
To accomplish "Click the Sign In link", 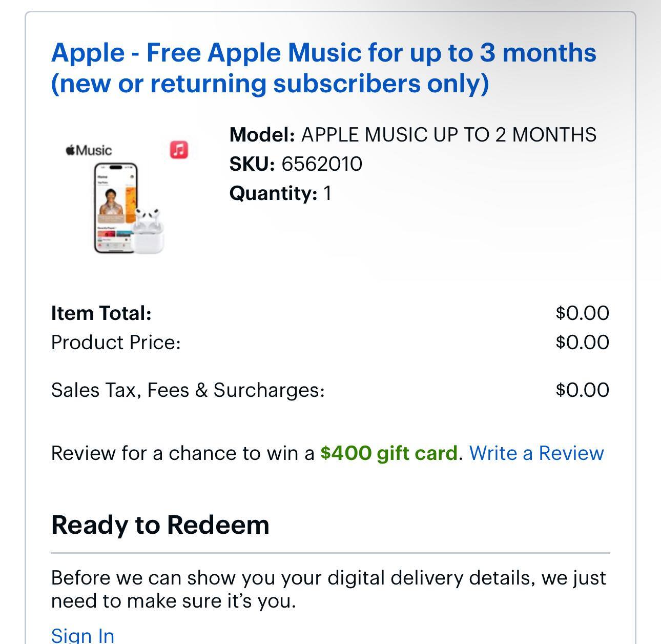I will tap(82, 635).
